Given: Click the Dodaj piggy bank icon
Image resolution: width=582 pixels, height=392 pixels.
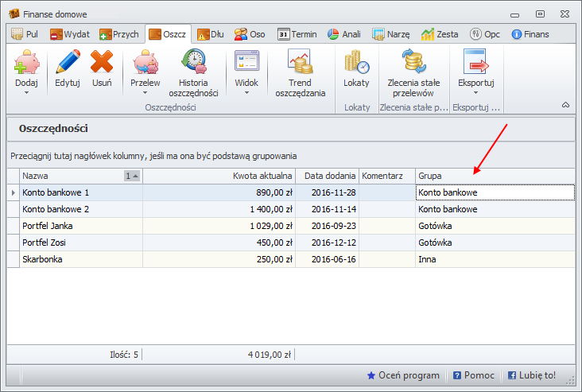Looking at the screenshot, I should pos(26,63).
